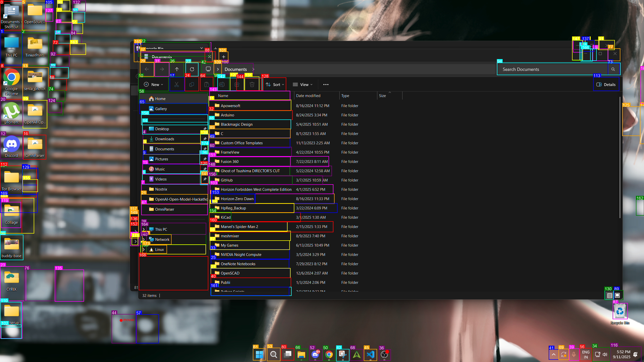
Task: Click the New button
Action: point(153,84)
